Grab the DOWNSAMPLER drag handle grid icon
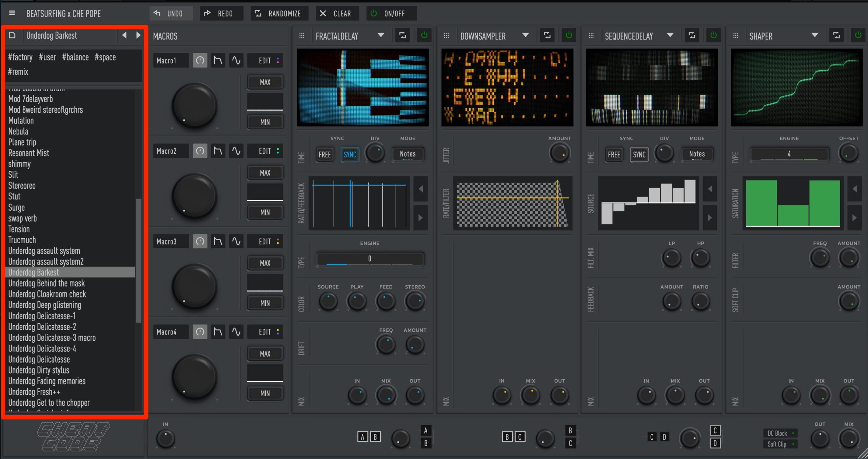 tap(447, 36)
